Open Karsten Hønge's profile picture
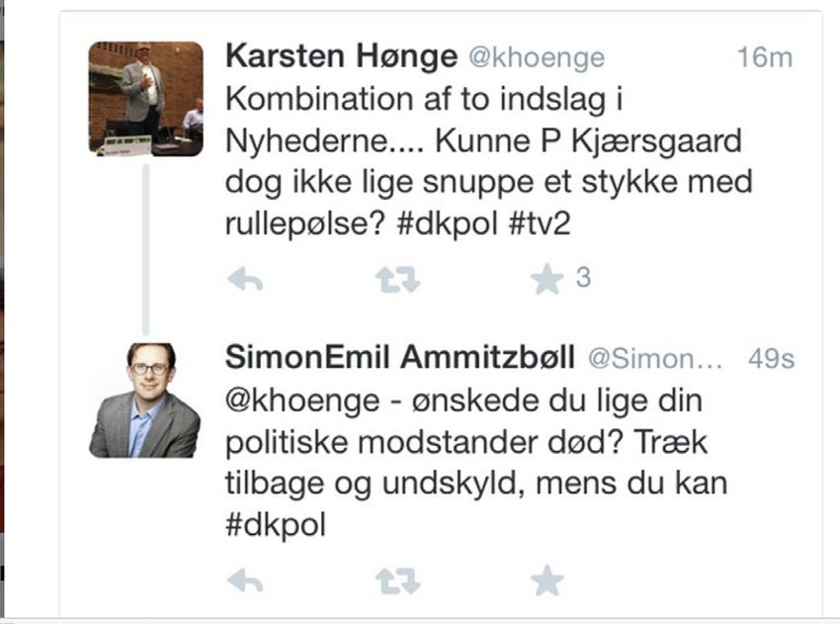 (145, 99)
